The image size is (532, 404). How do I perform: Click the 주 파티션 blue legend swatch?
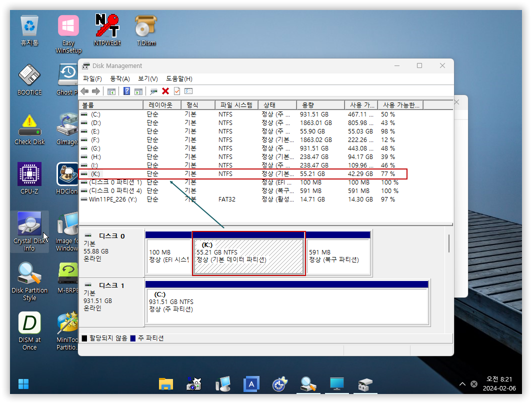tap(133, 338)
